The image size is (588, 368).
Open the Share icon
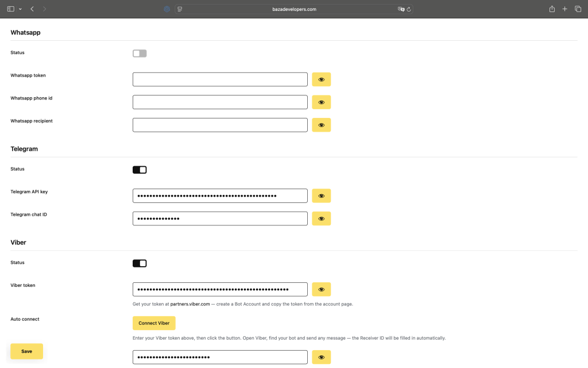click(x=552, y=9)
